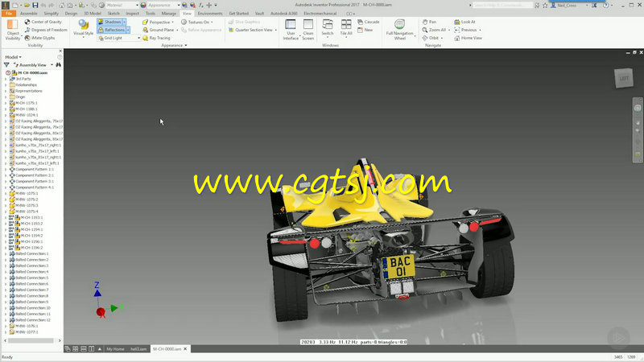Open the Switch windows tool
This screenshot has width=644, height=362.
click(328, 29)
